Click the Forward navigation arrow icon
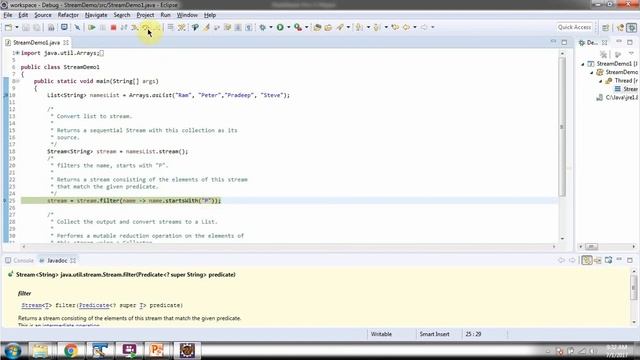The image size is (640, 360). pyautogui.click(x=424, y=27)
